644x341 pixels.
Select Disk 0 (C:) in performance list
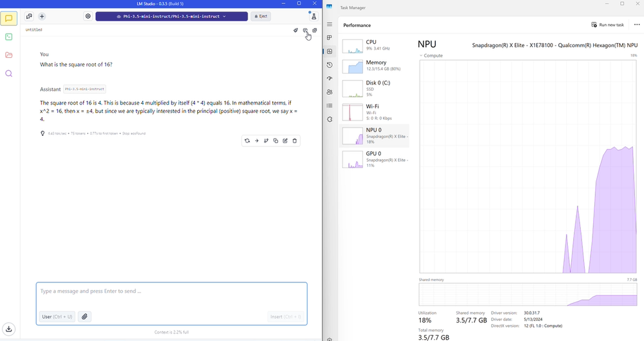pos(374,88)
